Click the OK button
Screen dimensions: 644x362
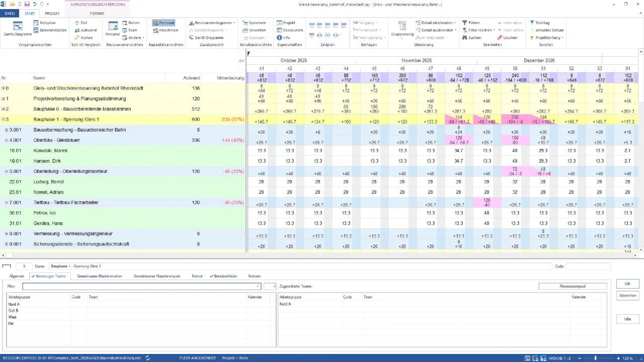(x=627, y=284)
